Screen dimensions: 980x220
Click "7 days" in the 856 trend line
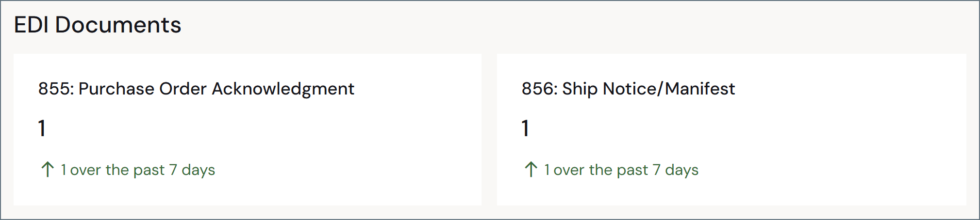[x=676, y=170]
